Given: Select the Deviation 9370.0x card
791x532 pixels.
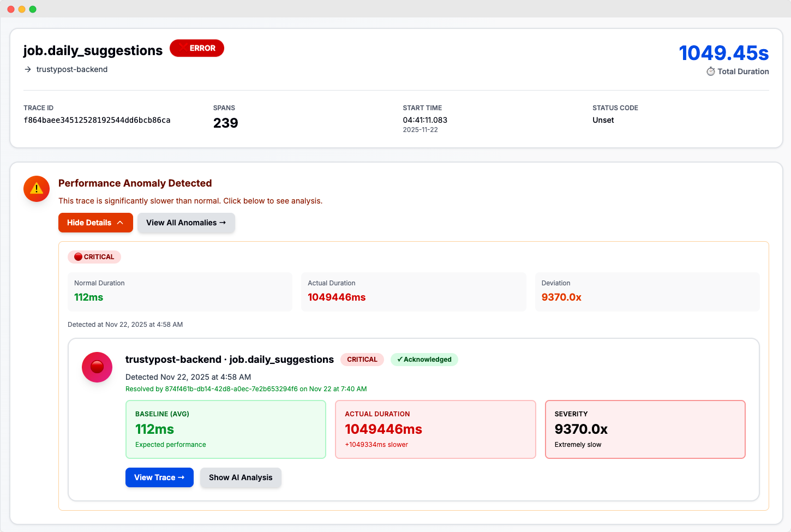Looking at the screenshot, I should [x=647, y=291].
